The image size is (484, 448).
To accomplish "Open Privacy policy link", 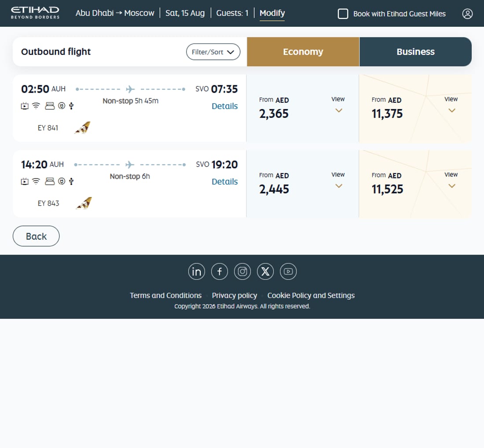I will 234,295.
